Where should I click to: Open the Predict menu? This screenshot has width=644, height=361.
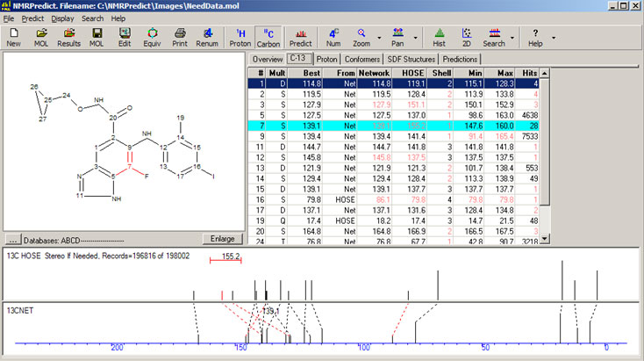[x=32, y=18]
